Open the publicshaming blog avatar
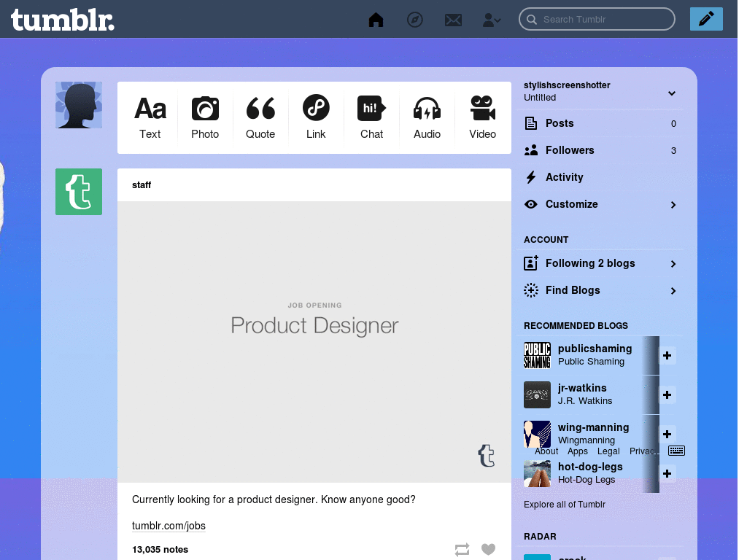Screen dimensions: 747x560 537,355
